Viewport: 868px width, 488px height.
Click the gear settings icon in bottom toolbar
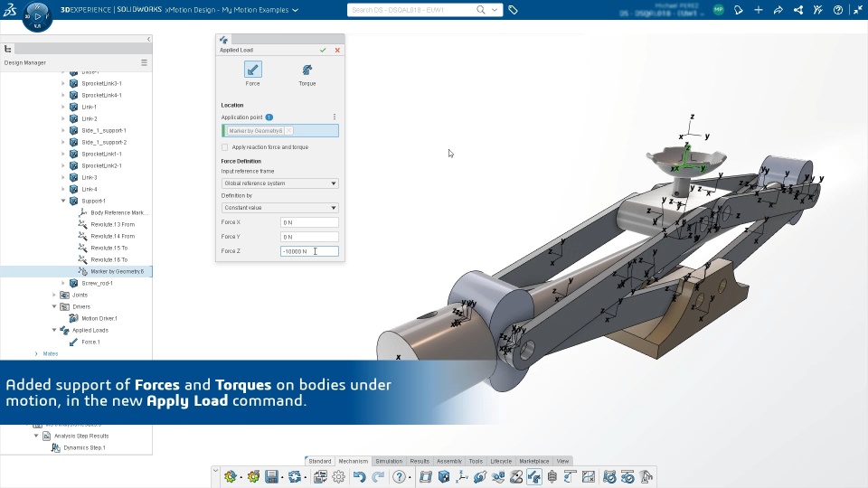[x=339, y=476]
